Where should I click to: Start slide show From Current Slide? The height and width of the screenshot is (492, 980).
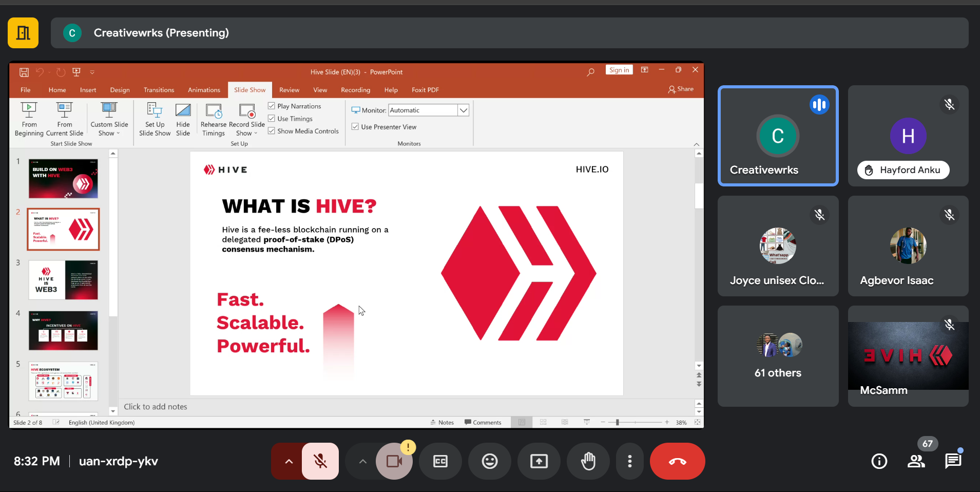pos(65,119)
